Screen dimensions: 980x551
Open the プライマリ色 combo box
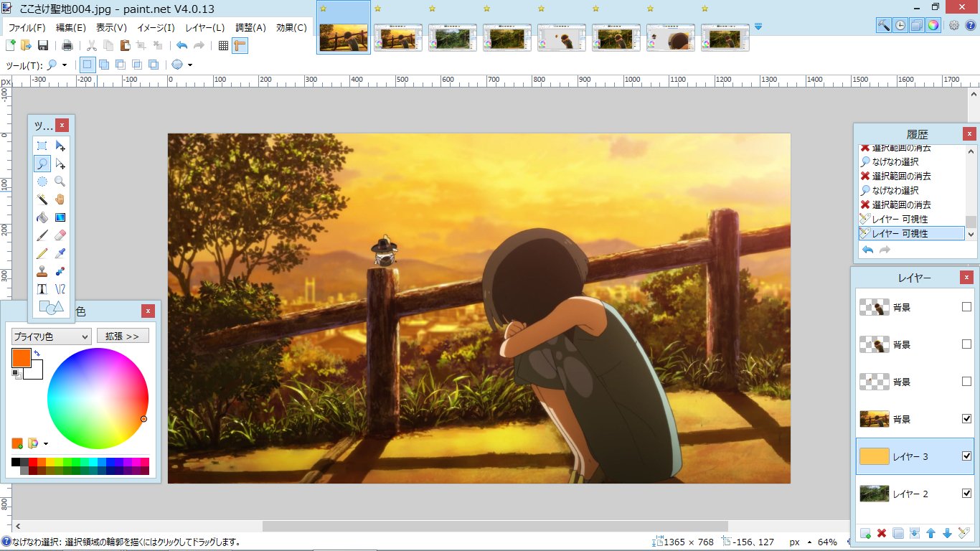51,336
